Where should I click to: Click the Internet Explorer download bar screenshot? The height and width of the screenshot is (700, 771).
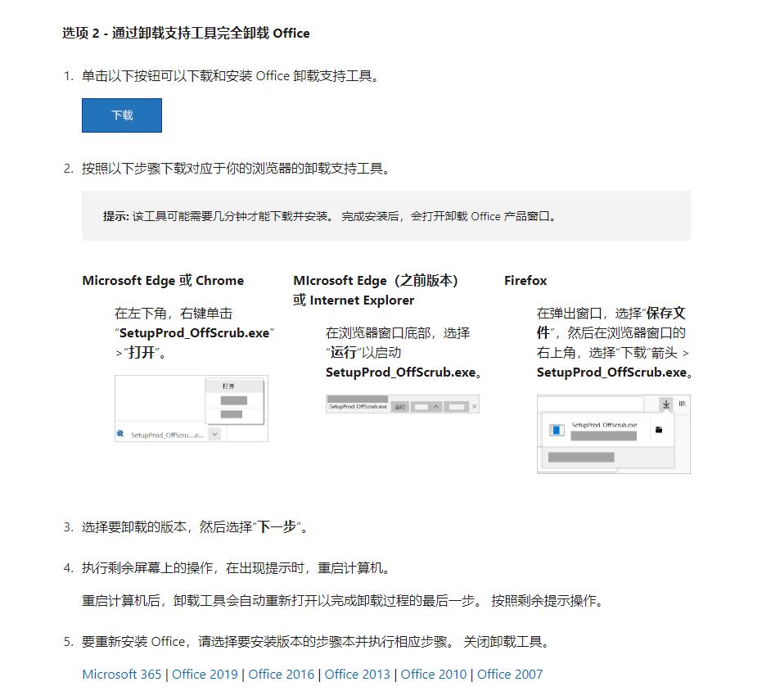tap(403, 405)
